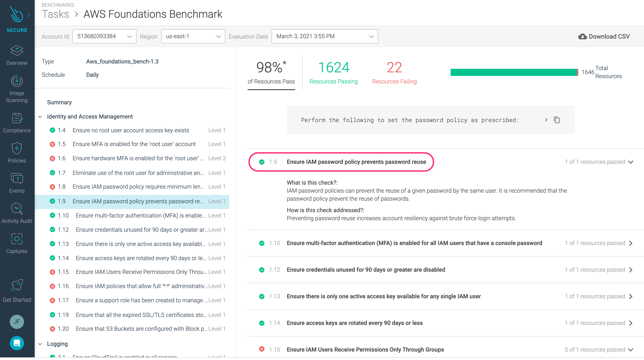The height and width of the screenshot is (360, 644).
Task: Click the resources pass progress bar
Action: [514, 72]
